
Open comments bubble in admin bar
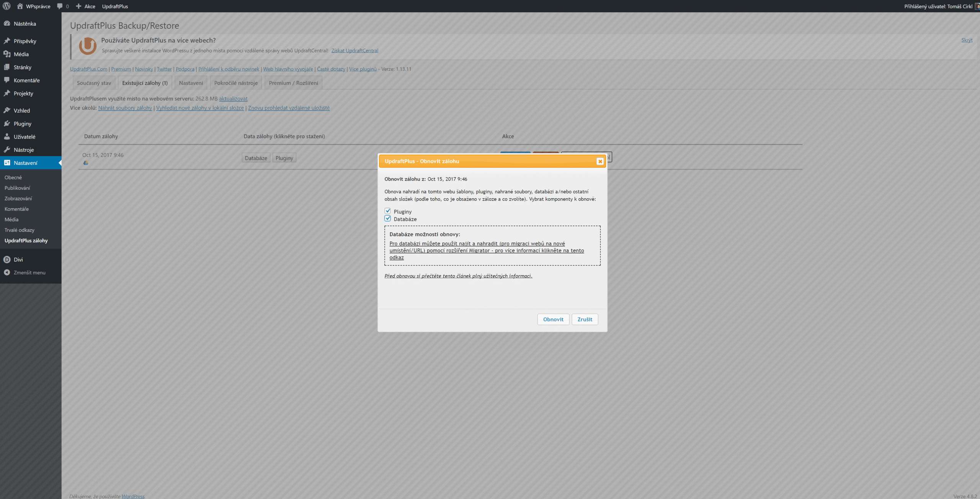60,6
